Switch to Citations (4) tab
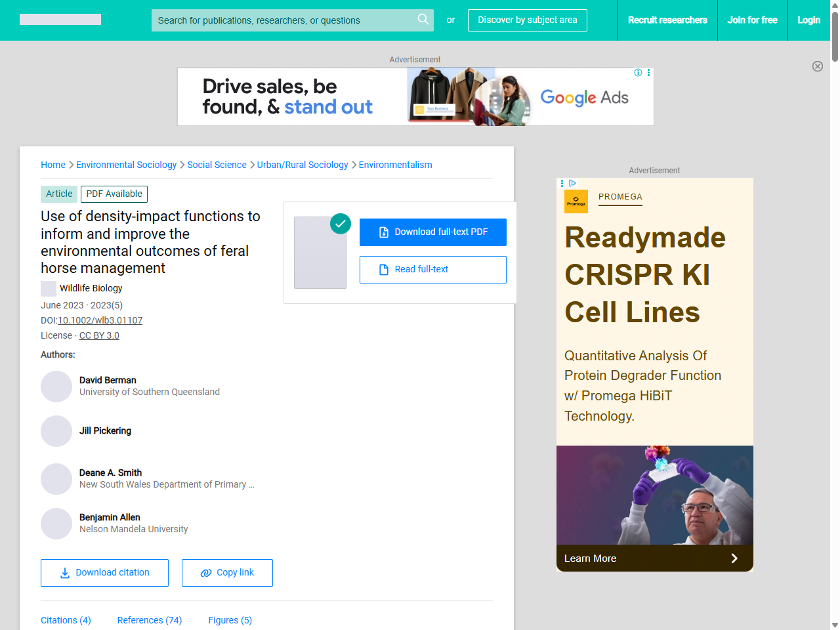The height and width of the screenshot is (630, 840). coord(66,620)
